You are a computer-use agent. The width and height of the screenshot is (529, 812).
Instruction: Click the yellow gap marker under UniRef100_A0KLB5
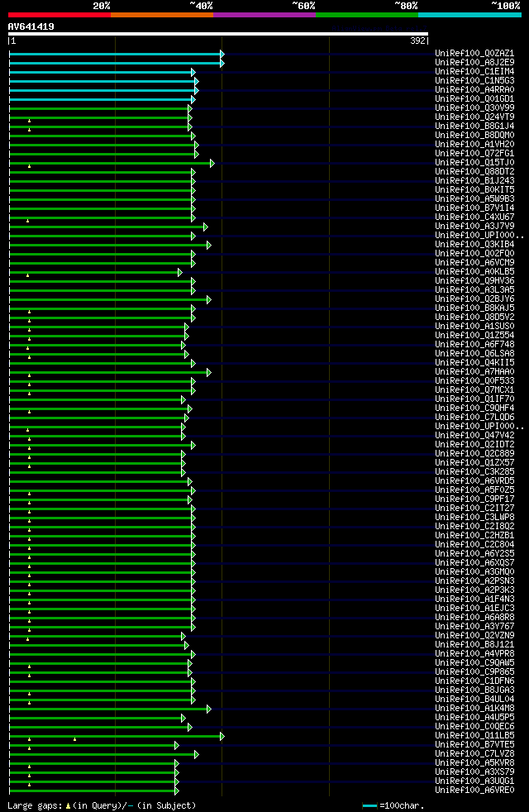click(28, 275)
